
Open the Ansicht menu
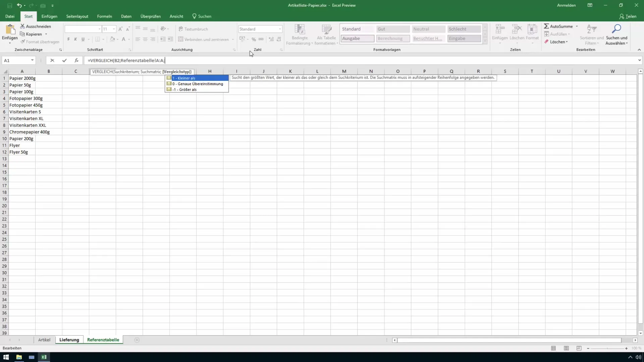tap(176, 16)
